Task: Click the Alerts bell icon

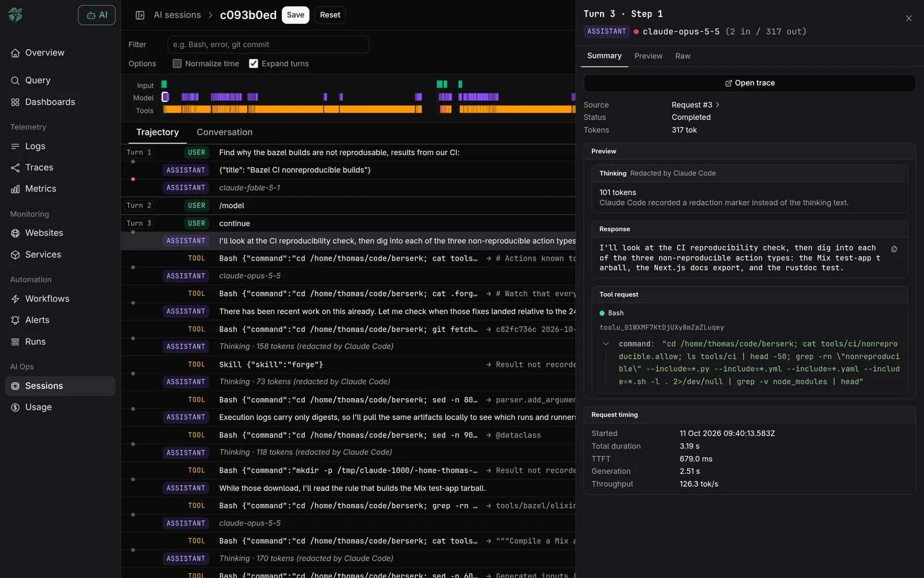Action: pos(16,320)
